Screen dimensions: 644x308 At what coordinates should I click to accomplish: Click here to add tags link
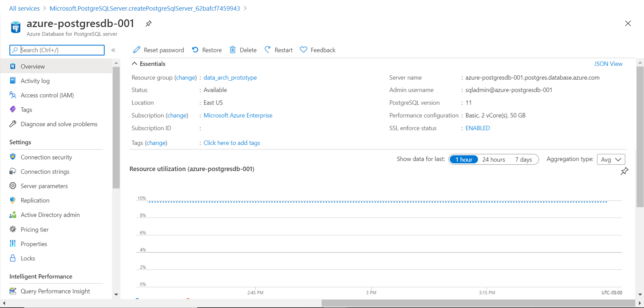pyautogui.click(x=232, y=143)
